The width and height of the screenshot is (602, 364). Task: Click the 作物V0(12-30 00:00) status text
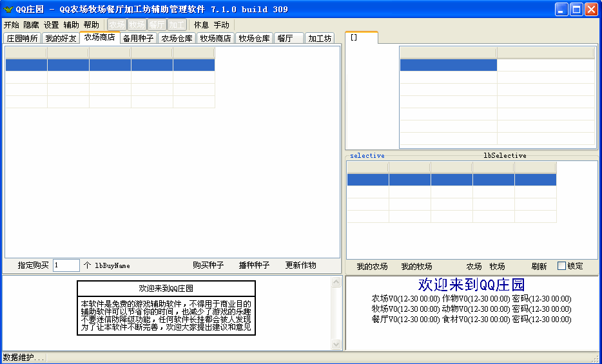pos(476,299)
